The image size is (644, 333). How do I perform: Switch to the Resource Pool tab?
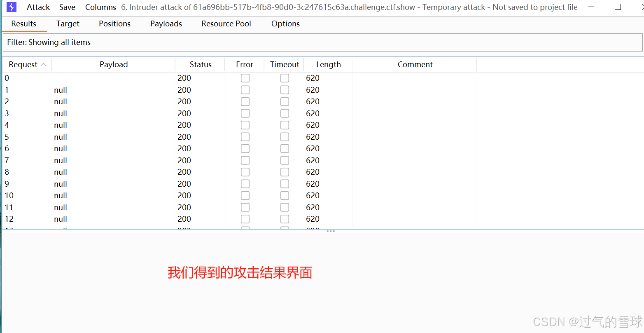point(226,23)
